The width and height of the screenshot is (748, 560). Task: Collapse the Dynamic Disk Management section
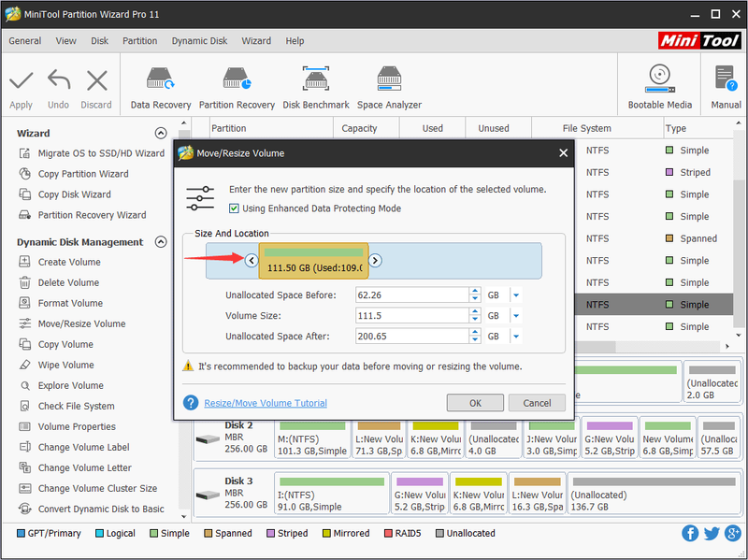[x=161, y=242]
